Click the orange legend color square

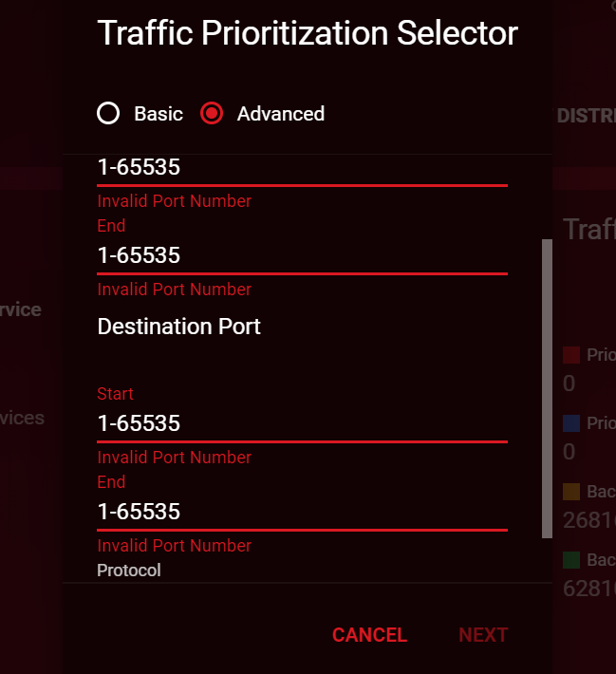point(571,492)
